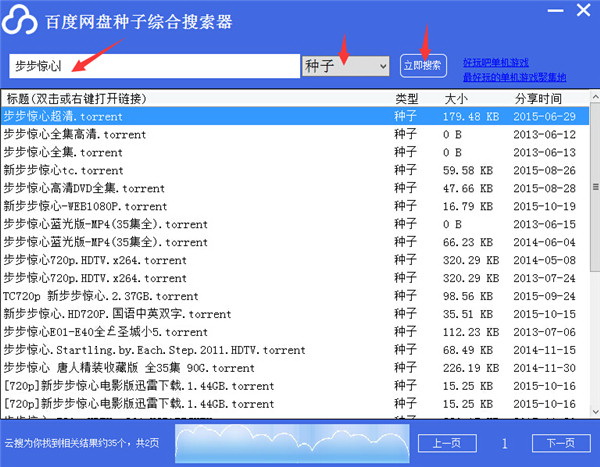This screenshot has width=600, height=467.
Task: Click size value 47.66 KB
Action: (468, 188)
